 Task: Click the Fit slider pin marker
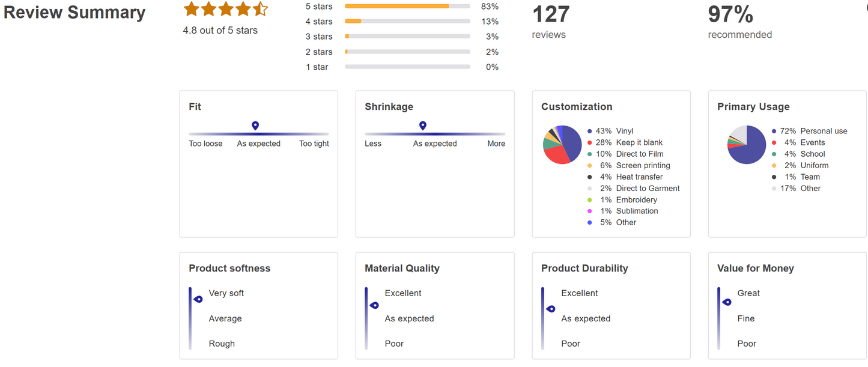(x=255, y=126)
